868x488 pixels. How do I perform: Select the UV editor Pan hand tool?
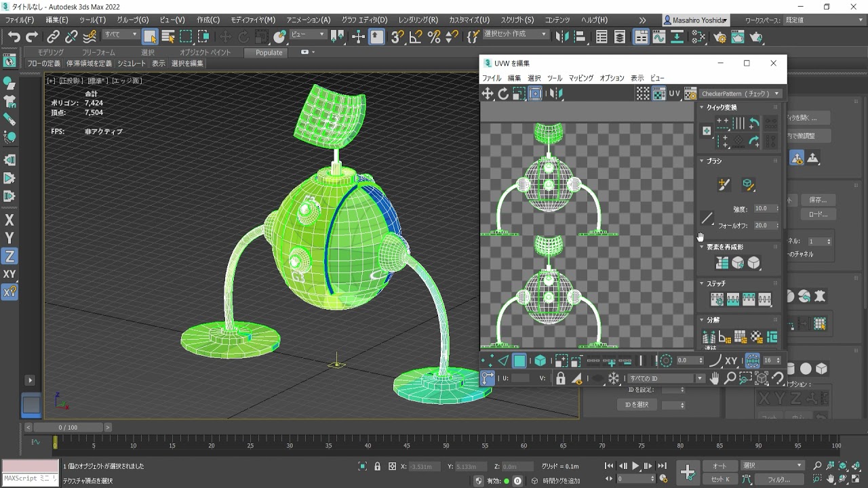coord(715,379)
